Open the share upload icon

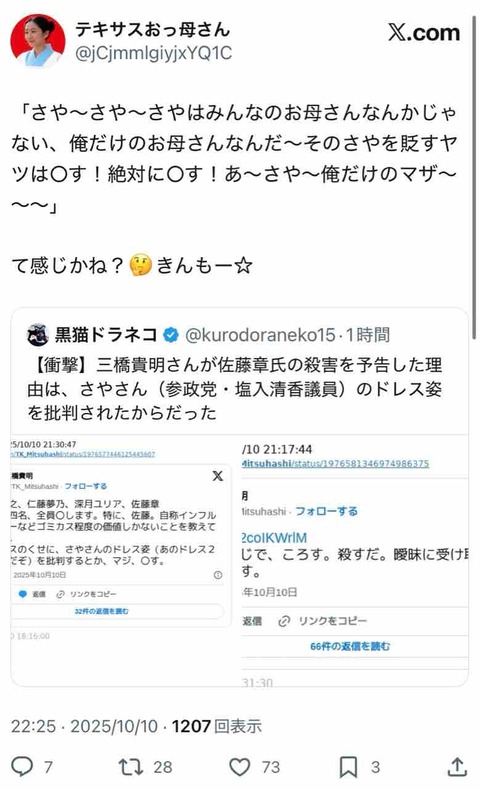point(457,766)
